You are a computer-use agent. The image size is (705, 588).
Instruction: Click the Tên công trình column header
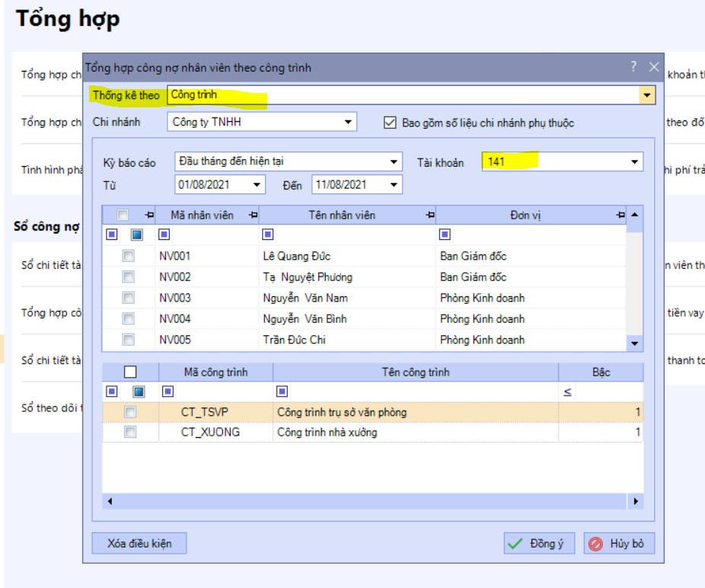click(416, 372)
